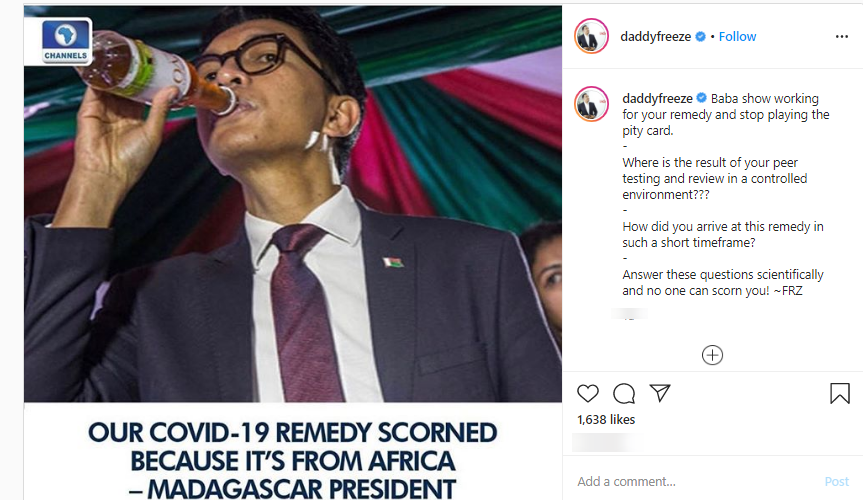Click the photo of man drinking
Screen dimensions: 863x500
tap(292, 220)
